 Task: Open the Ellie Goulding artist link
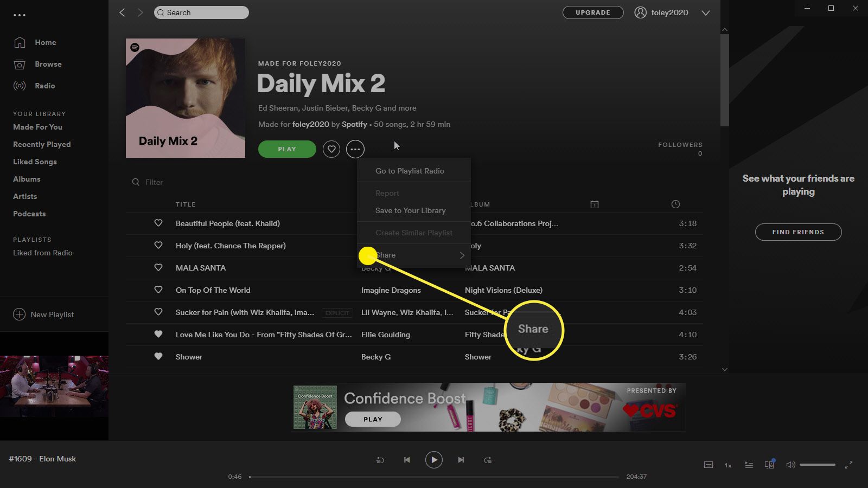[x=386, y=335]
